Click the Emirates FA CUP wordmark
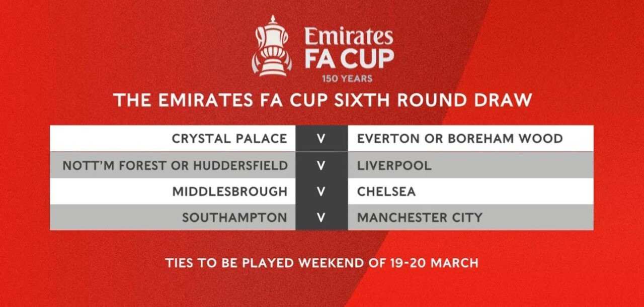Screen dimensions: 644x307 tap(349, 49)
